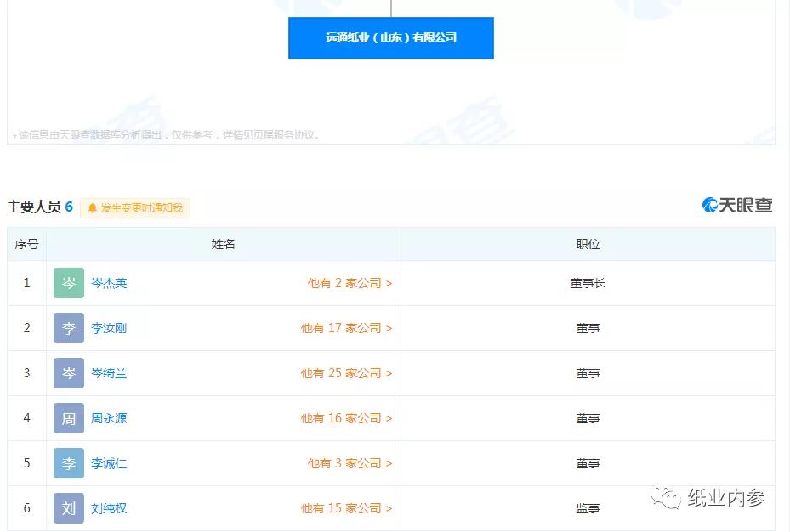This screenshot has height=532, width=790.
Task: Click the 发生变更时通知我 bell button
Action: pyautogui.click(x=135, y=208)
